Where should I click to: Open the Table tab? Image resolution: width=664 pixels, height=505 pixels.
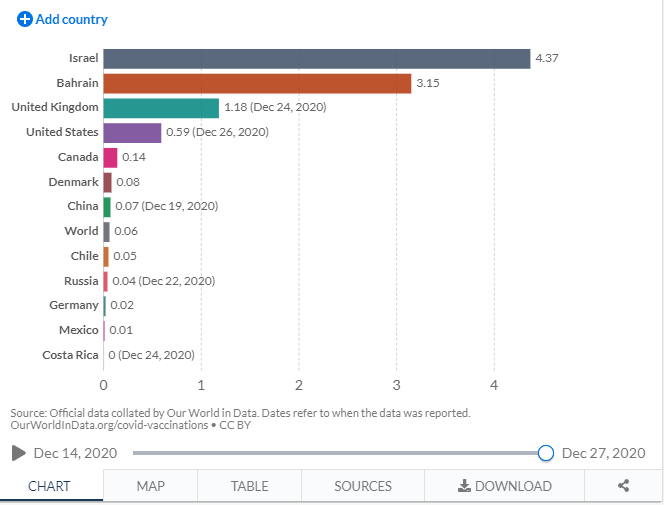coord(249,486)
